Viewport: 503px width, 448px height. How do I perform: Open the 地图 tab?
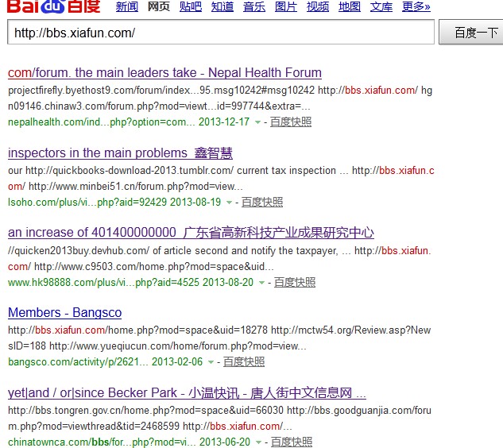click(x=350, y=6)
